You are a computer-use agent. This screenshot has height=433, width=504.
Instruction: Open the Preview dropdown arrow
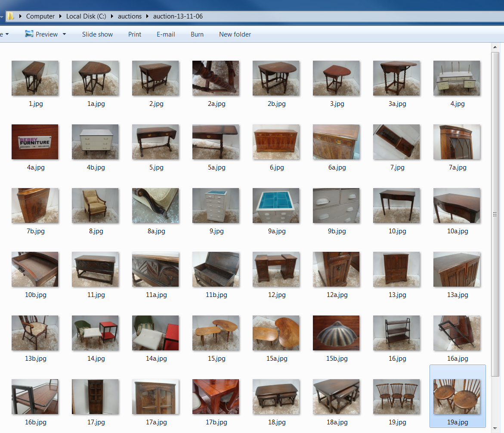tap(65, 34)
